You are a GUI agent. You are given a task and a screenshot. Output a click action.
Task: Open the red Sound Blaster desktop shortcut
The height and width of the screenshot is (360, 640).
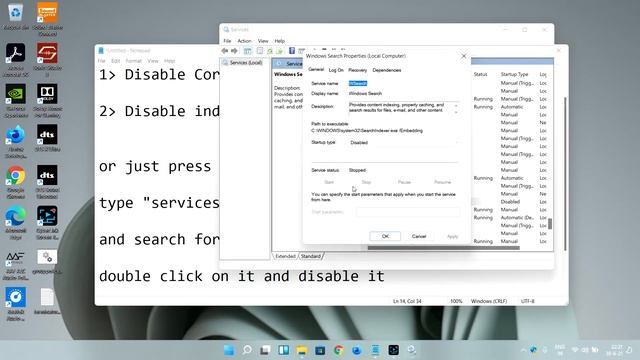tap(47, 60)
